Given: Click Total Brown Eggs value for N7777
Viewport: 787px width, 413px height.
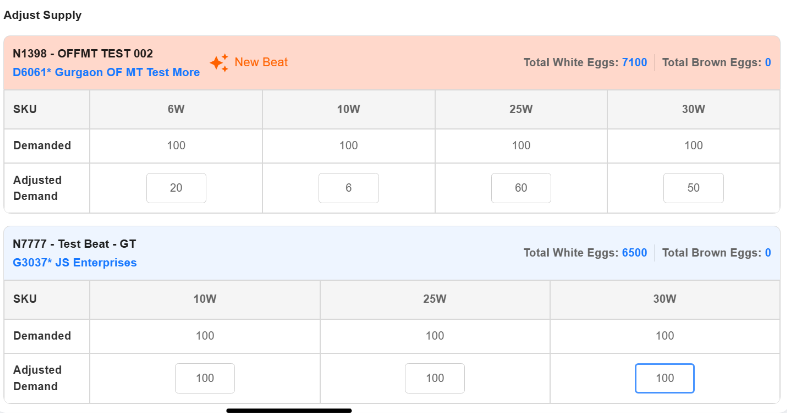Looking at the screenshot, I should coord(767,253).
